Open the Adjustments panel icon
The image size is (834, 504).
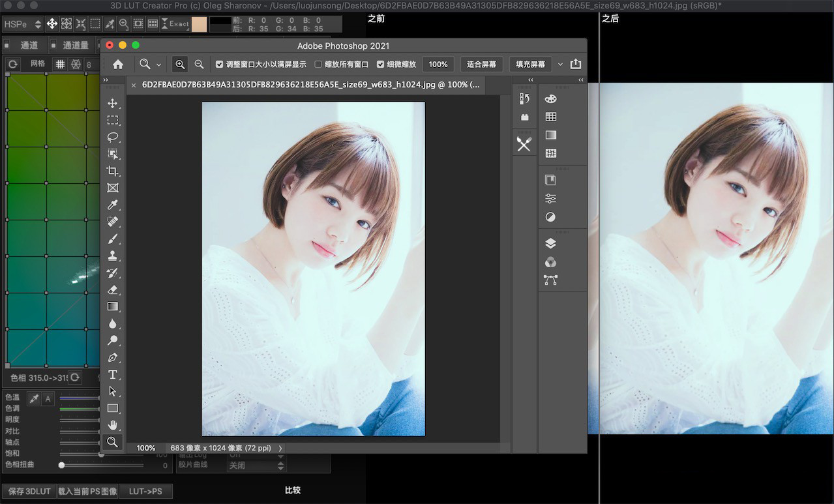click(x=550, y=198)
